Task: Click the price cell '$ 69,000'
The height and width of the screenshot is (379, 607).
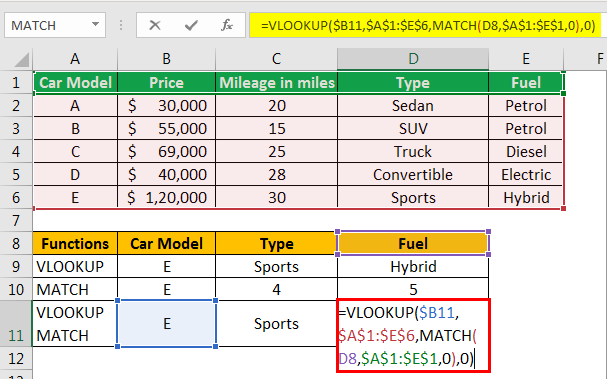Action: tap(166, 151)
